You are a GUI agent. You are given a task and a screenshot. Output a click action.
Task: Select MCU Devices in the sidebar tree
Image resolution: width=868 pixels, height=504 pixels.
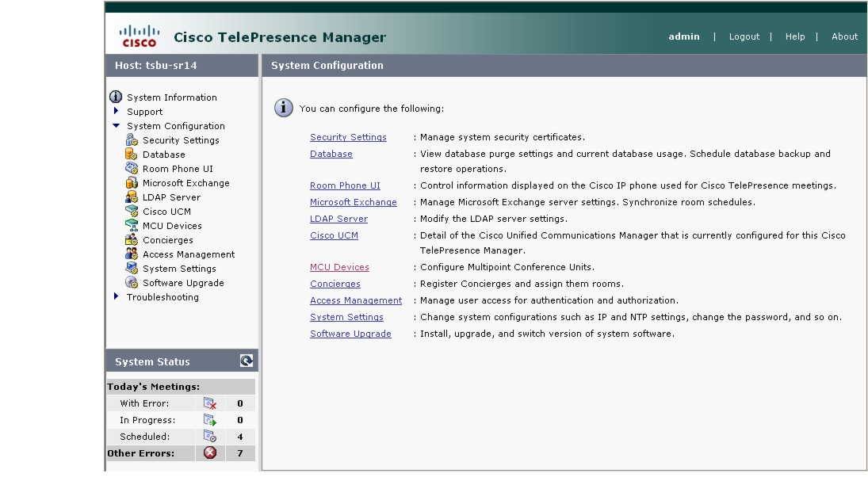pyautogui.click(x=172, y=226)
